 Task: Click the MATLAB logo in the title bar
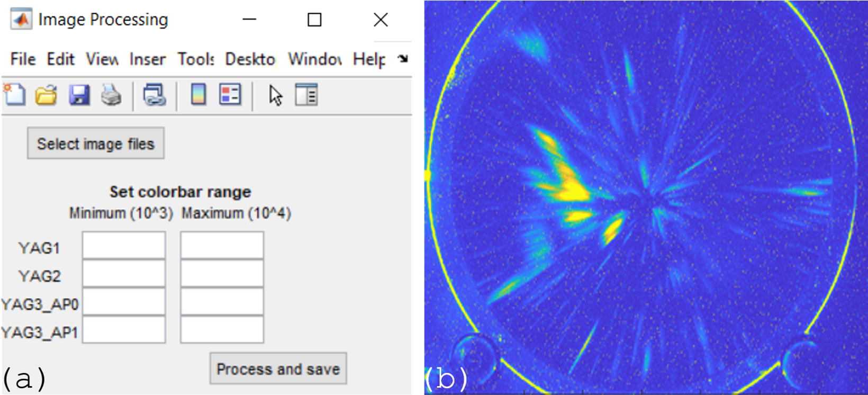click(x=21, y=20)
